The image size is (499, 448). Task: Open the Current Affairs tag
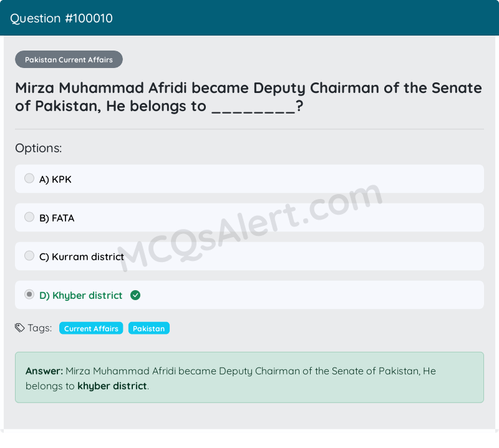click(x=91, y=328)
